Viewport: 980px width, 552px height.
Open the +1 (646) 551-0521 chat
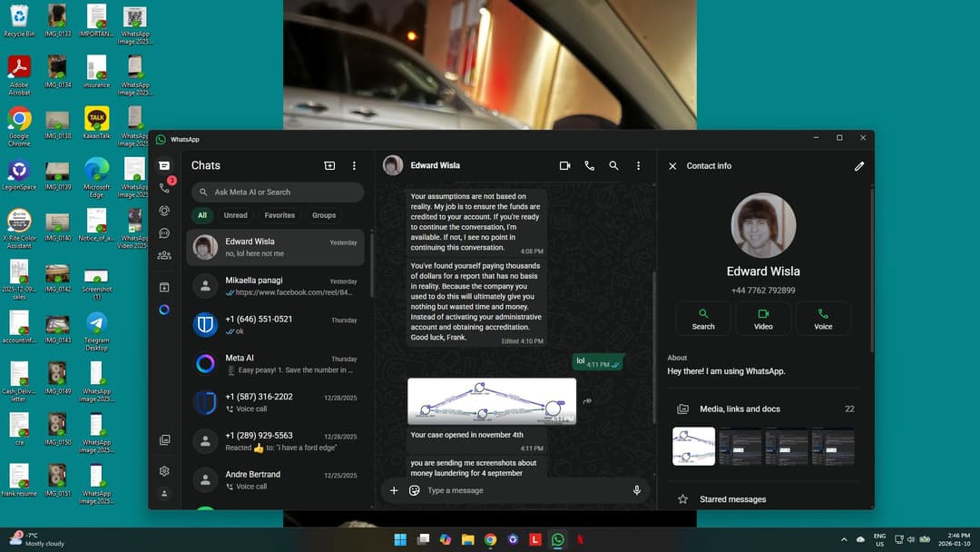pos(275,325)
